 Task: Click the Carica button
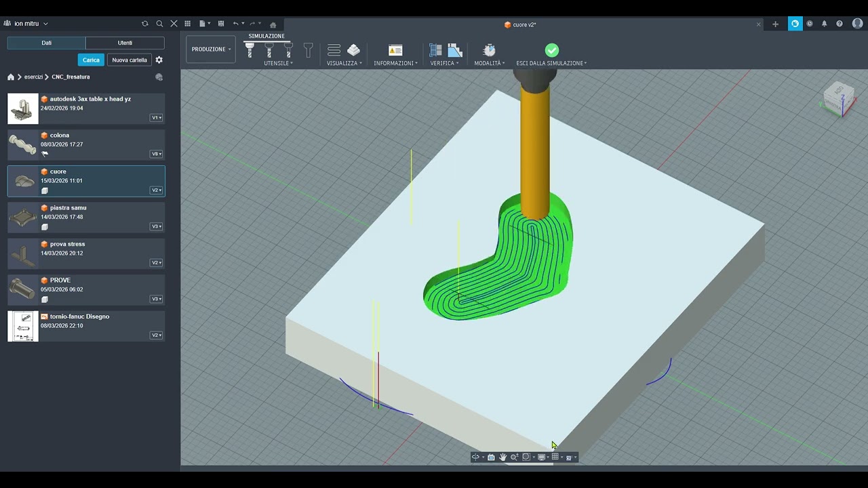click(x=91, y=60)
